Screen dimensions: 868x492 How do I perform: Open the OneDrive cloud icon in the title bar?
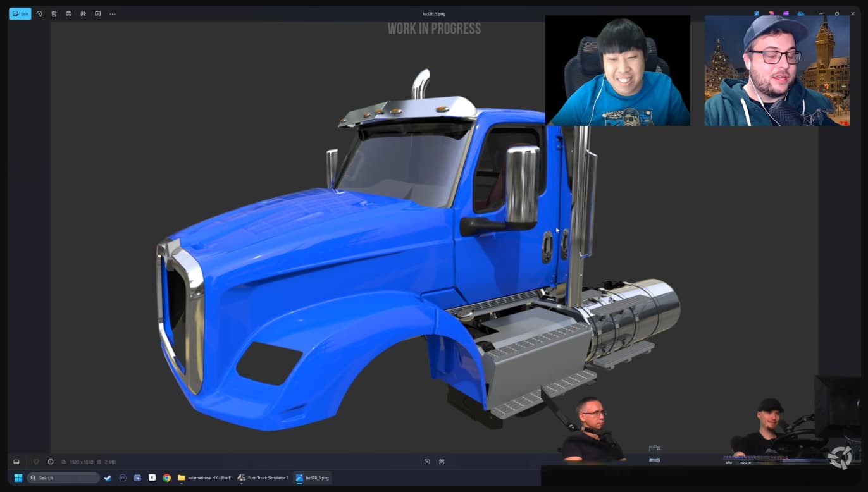coord(801,14)
